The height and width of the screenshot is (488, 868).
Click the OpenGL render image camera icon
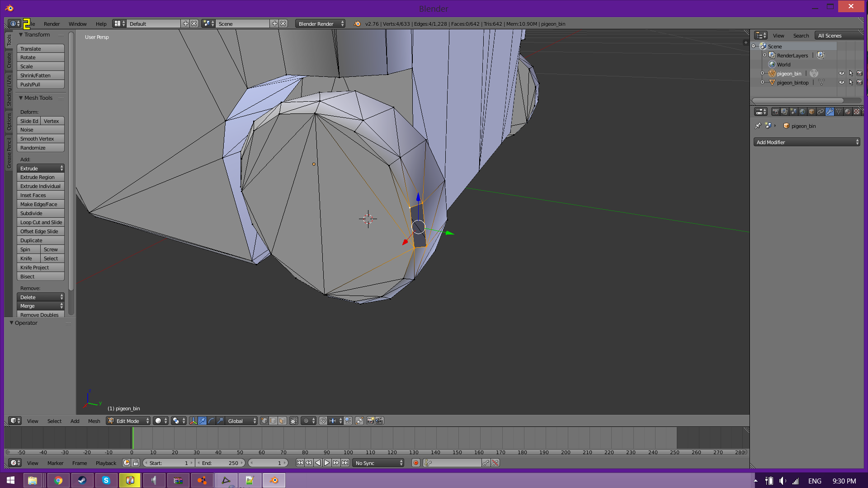[370, 421]
